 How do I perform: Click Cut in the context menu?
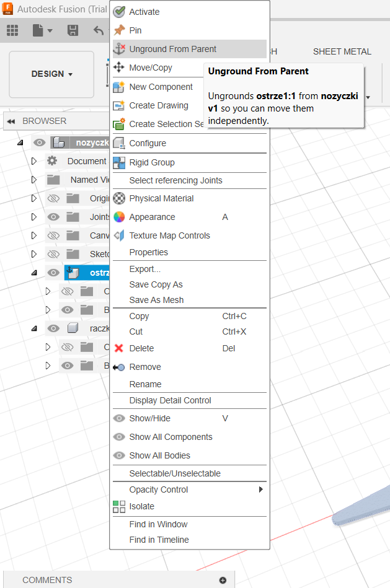click(136, 331)
